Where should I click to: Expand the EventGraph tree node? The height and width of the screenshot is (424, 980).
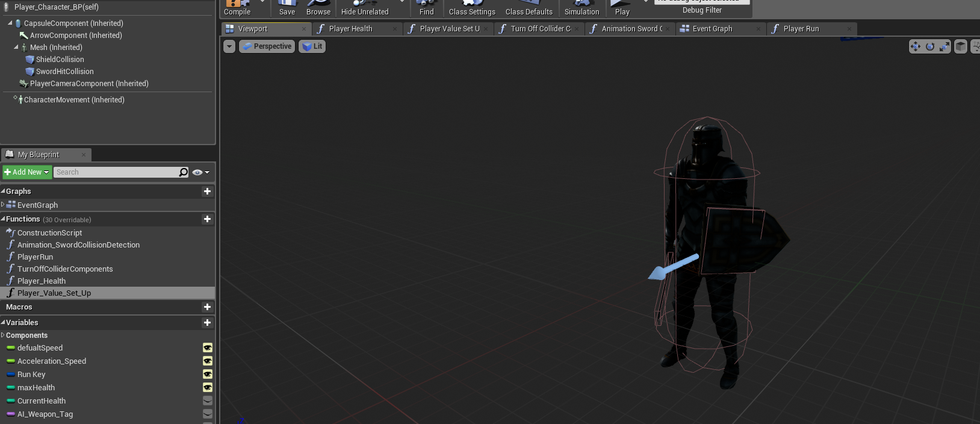(x=3, y=205)
